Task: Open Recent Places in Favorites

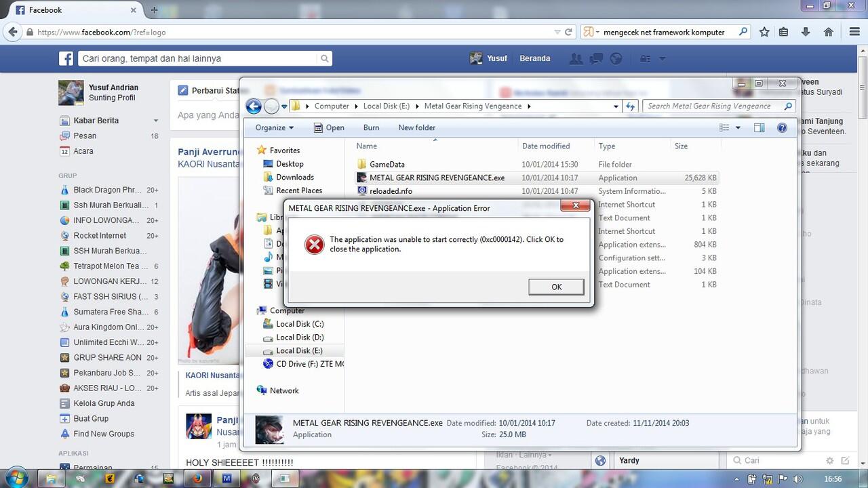Action: [x=299, y=190]
